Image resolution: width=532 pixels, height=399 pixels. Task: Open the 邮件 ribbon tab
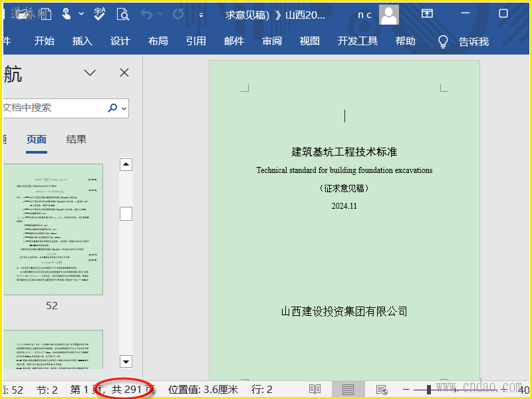234,41
